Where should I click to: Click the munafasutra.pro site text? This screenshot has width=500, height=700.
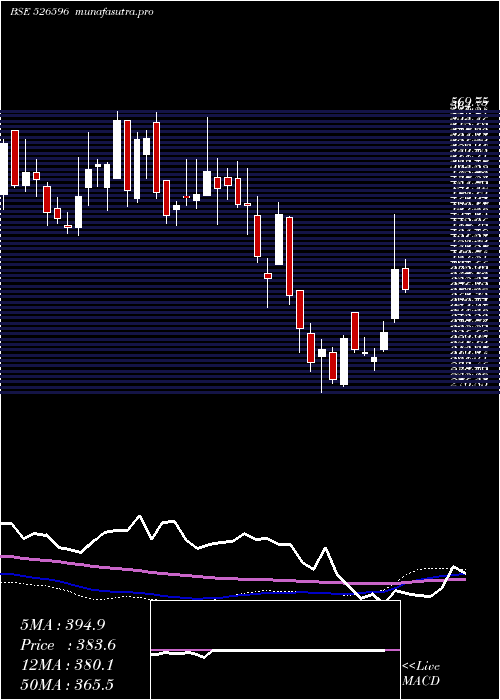(115, 12)
